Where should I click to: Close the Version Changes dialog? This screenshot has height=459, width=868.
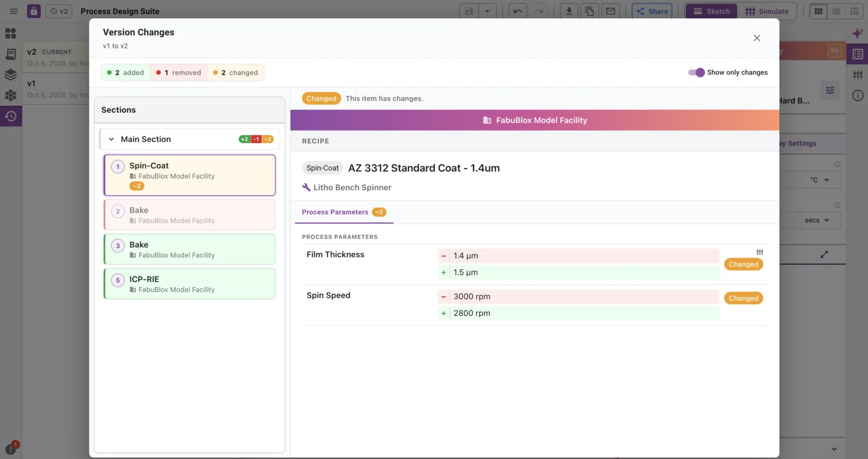click(x=757, y=38)
